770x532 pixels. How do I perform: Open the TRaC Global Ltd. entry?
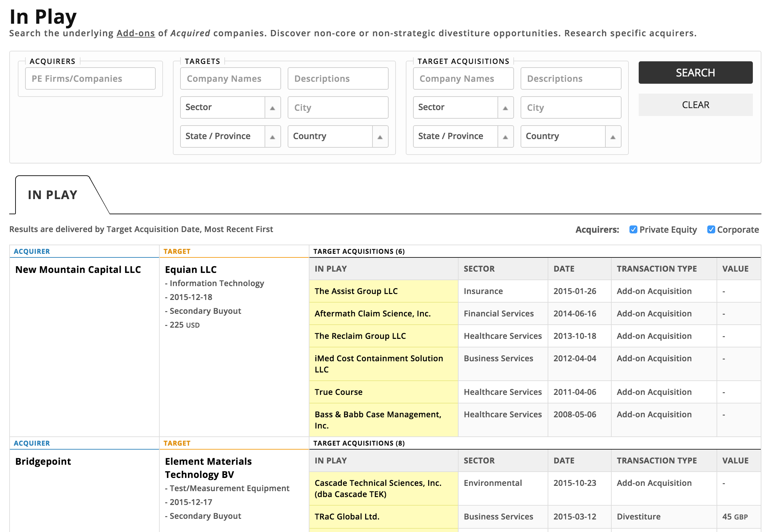click(347, 516)
